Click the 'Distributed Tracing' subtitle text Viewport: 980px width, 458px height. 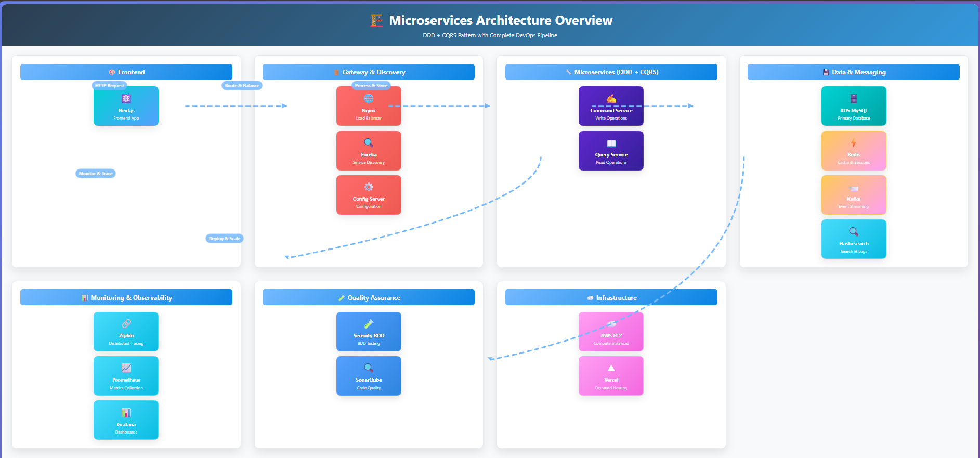coord(126,344)
